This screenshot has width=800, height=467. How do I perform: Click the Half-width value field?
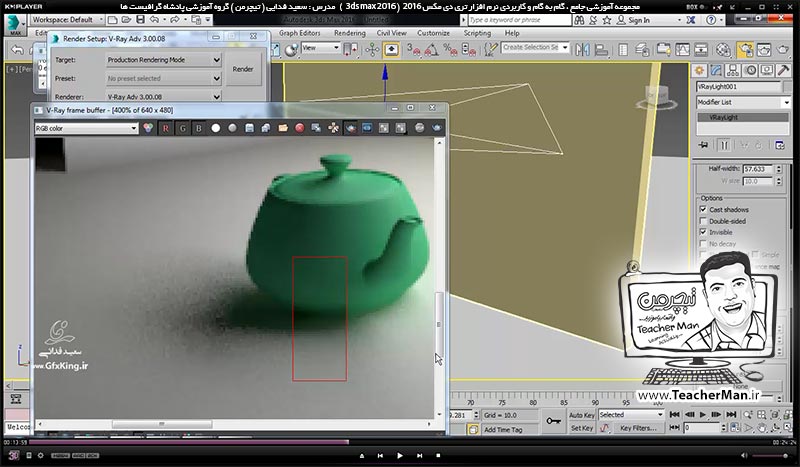click(758, 169)
